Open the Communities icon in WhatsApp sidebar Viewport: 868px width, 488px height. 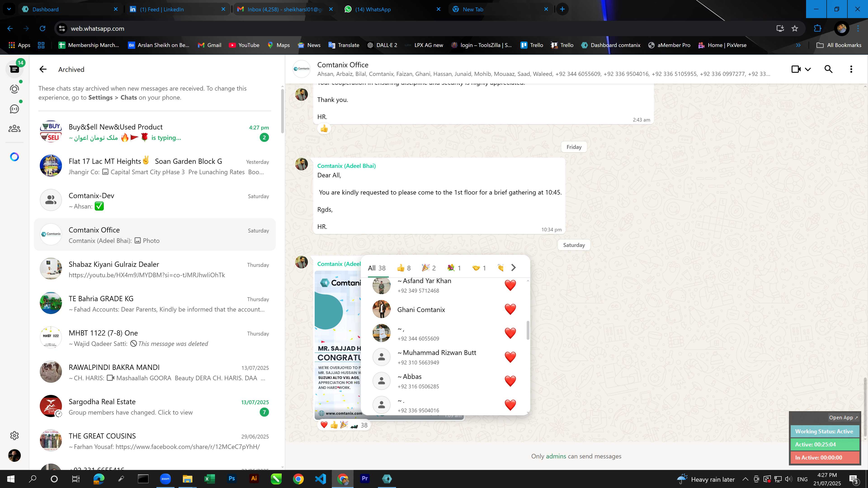(x=14, y=129)
